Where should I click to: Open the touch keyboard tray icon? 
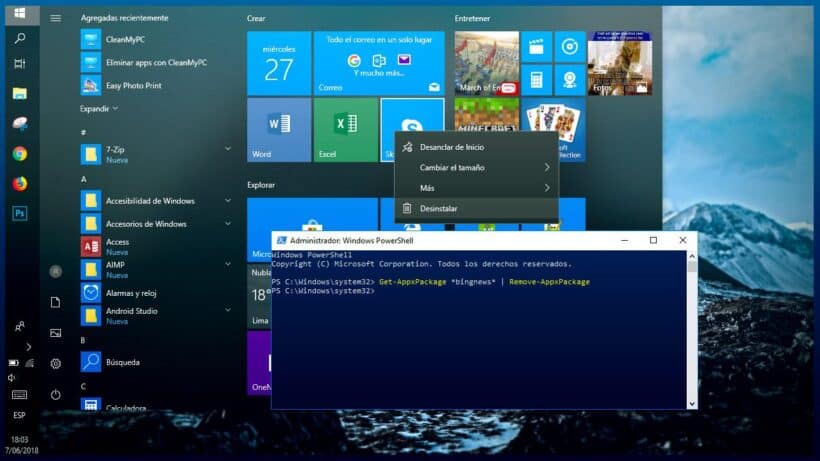tap(19, 395)
